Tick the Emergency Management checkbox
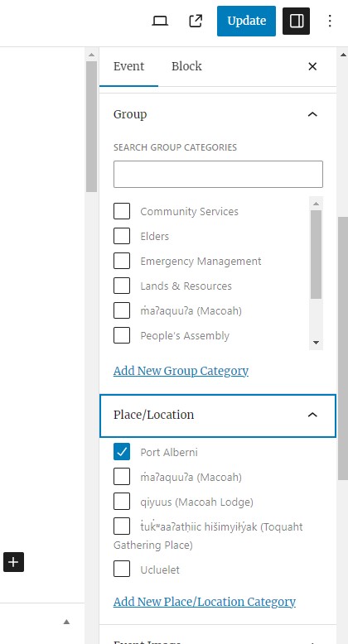This screenshot has width=348, height=644. (x=122, y=261)
